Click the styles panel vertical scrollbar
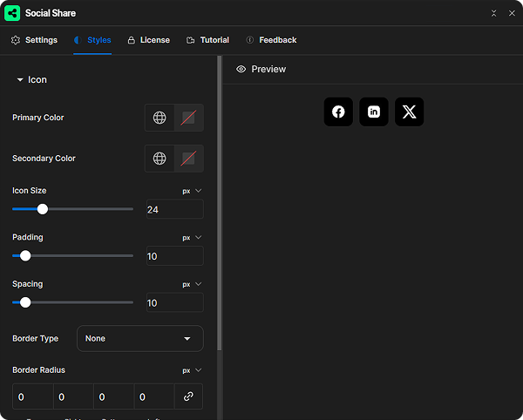Screen dimensions: 523x420 click(x=219, y=203)
